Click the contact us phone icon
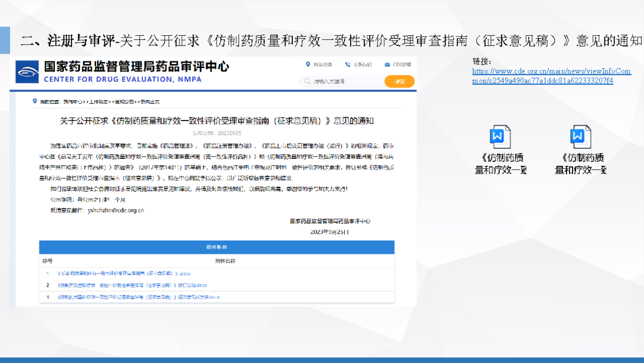Screen dimensions: 644x363 point(348,64)
